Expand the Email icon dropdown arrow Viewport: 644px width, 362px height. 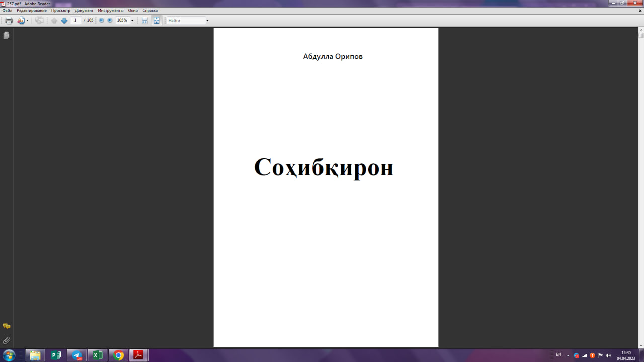[27, 20]
